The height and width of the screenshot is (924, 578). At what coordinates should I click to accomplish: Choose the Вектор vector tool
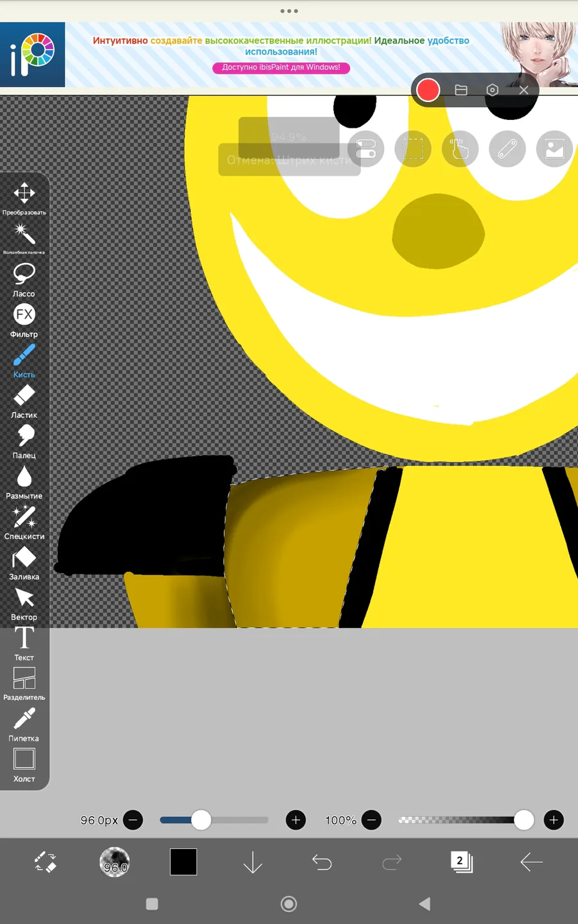coord(24,603)
